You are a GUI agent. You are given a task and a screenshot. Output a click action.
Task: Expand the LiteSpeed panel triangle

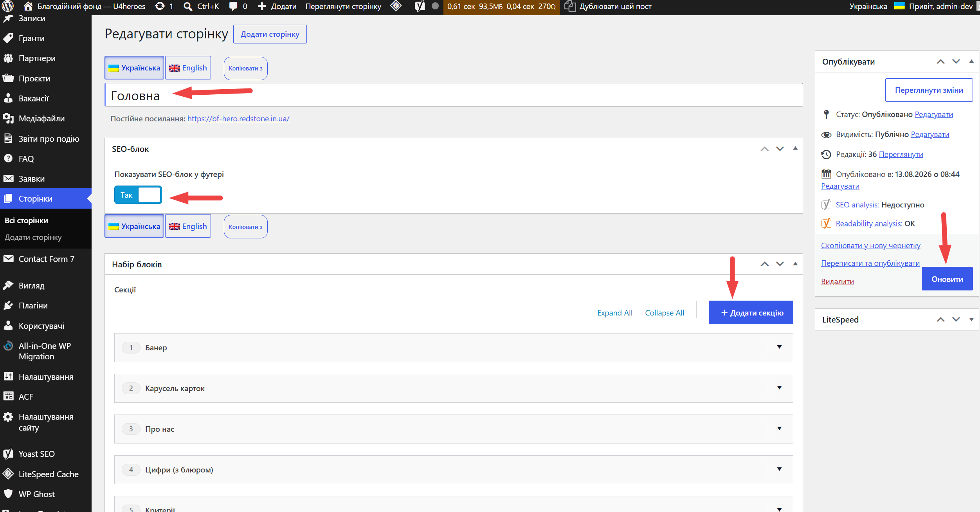971,319
